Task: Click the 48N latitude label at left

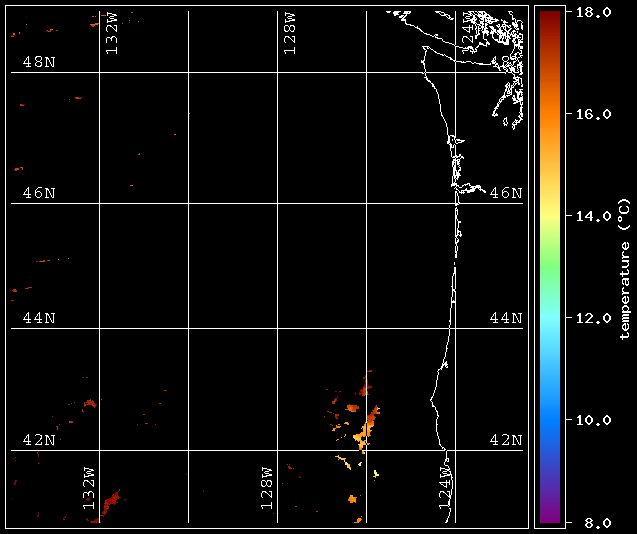Action: coord(39,62)
